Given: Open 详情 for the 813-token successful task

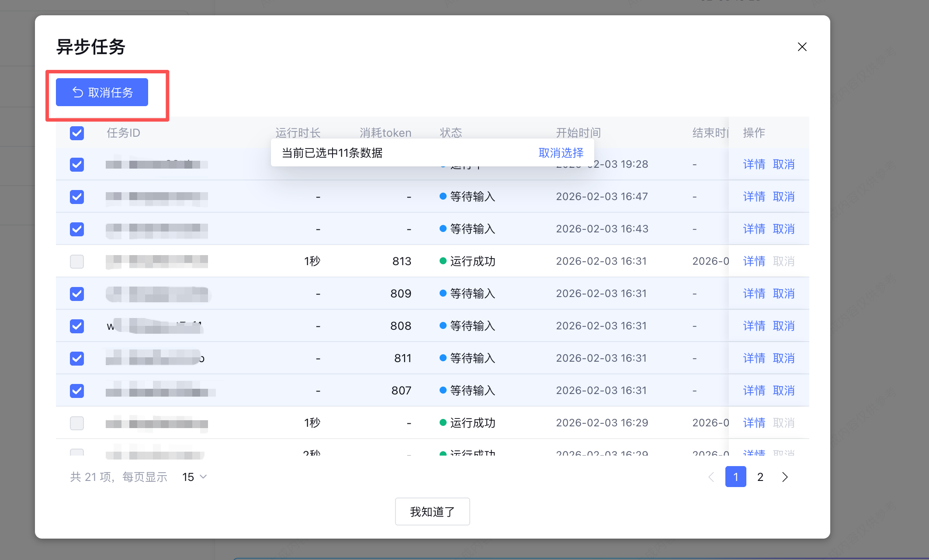Looking at the screenshot, I should [x=754, y=261].
